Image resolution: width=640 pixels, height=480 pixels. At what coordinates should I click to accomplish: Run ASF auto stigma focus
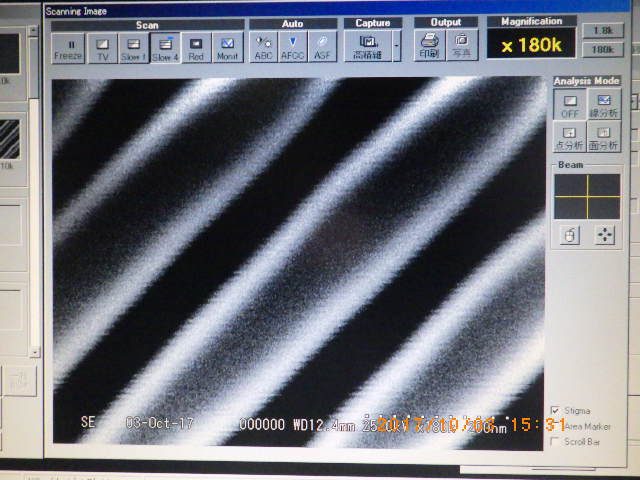tap(322, 47)
